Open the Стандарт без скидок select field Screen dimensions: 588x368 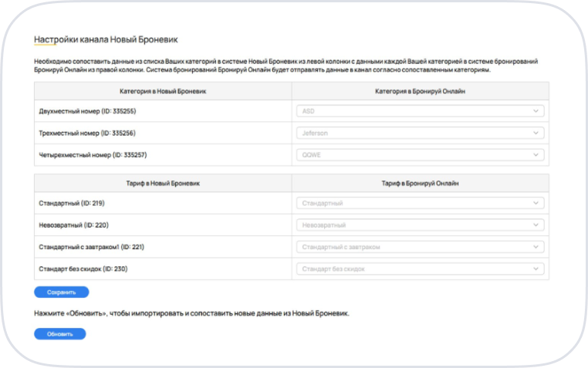pyautogui.click(x=420, y=268)
